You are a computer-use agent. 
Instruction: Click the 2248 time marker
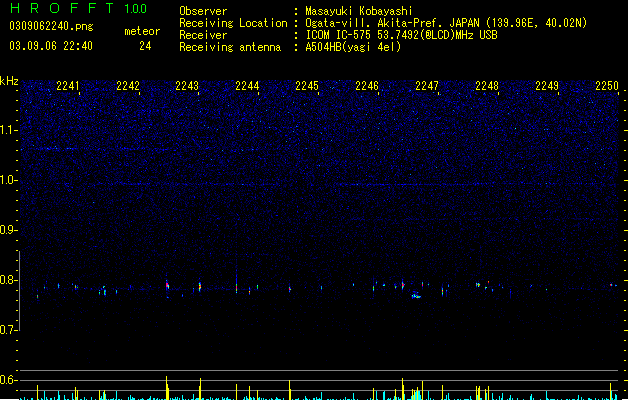coord(487,86)
